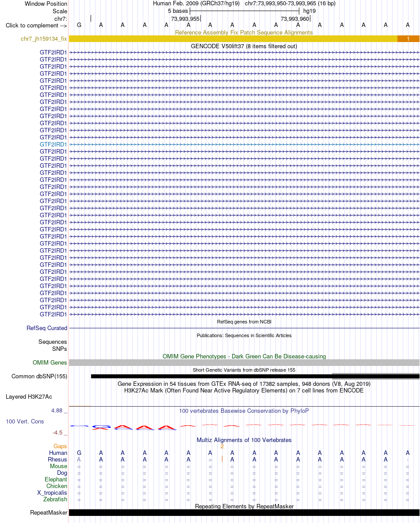Viewport: 420px width, 523px height.
Task: Open the light-blue highlighted GTF2IRD1 transcript label
Action: click(x=53, y=144)
